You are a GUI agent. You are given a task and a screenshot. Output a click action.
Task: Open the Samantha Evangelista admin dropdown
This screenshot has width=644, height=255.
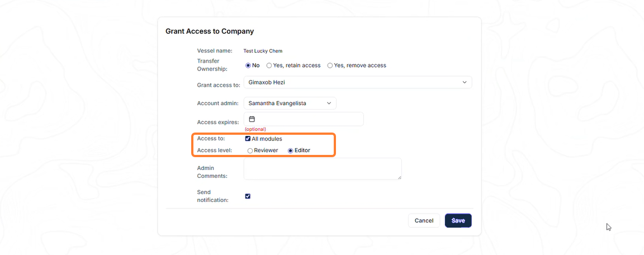coord(290,103)
